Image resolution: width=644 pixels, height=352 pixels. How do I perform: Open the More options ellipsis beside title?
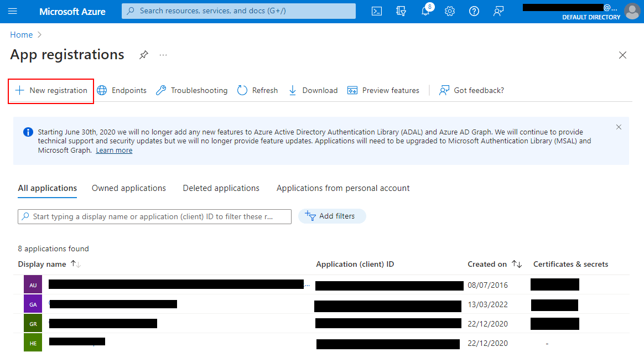pyautogui.click(x=163, y=55)
